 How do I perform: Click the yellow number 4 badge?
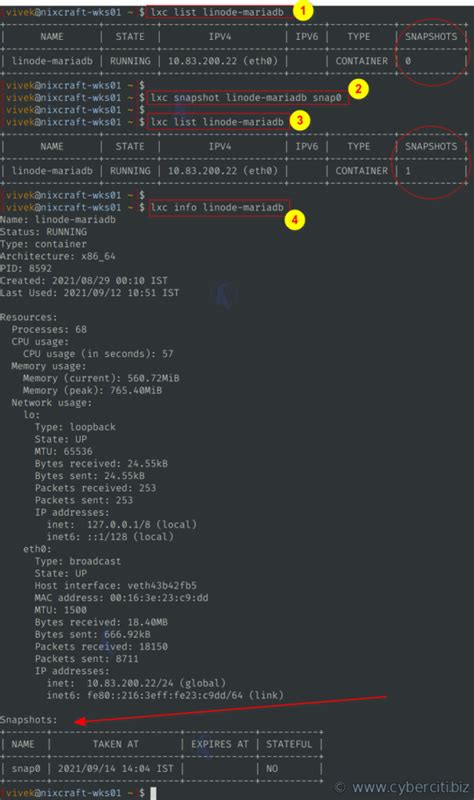[294, 220]
